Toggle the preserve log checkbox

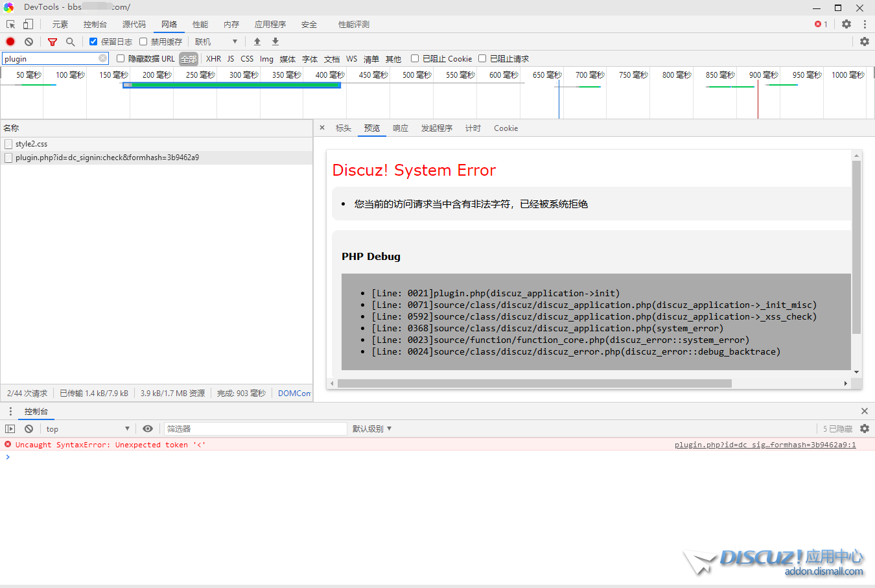(93, 41)
